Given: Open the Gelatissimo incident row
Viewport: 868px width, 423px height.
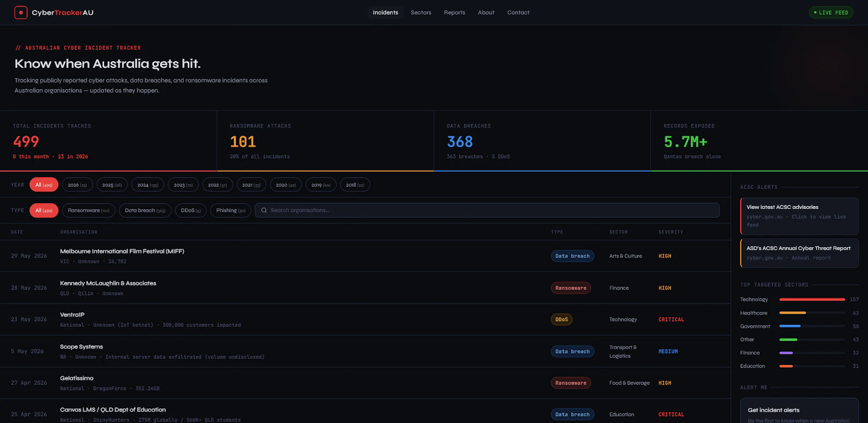Looking at the screenshot, I should coord(365,383).
